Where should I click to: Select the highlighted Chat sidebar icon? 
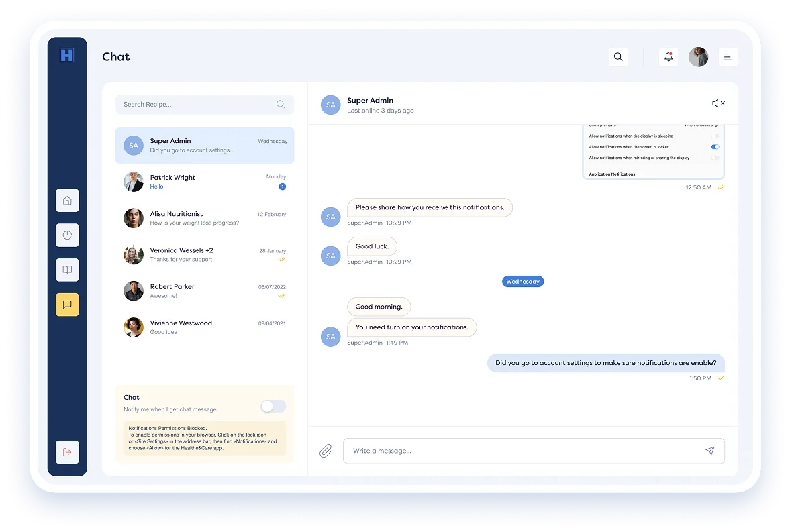(x=67, y=304)
